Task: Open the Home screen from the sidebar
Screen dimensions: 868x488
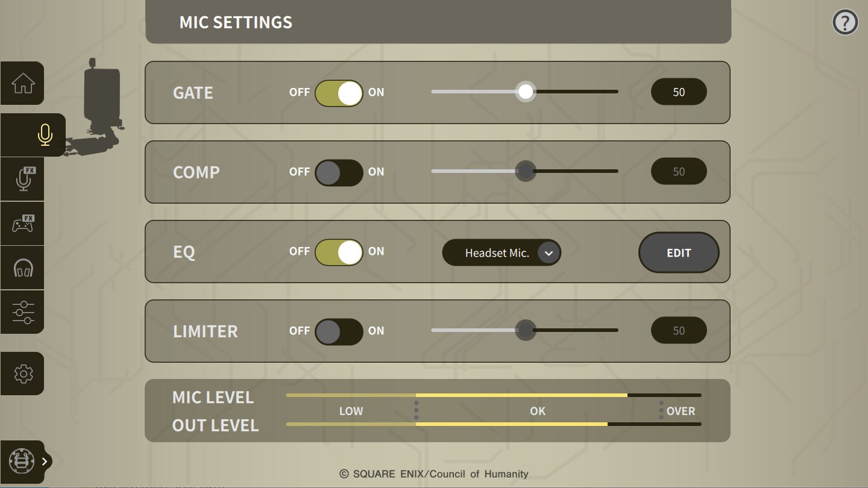Action: [22, 83]
